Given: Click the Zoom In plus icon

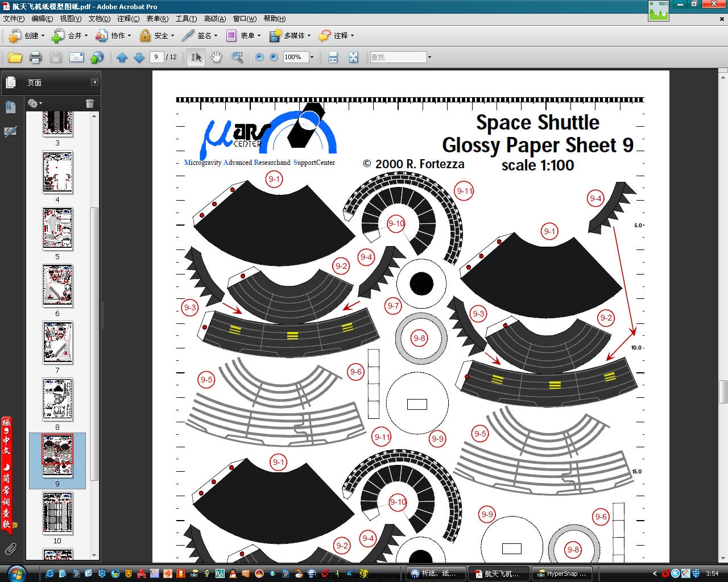Looking at the screenshot, I should (x=274, y=57).
